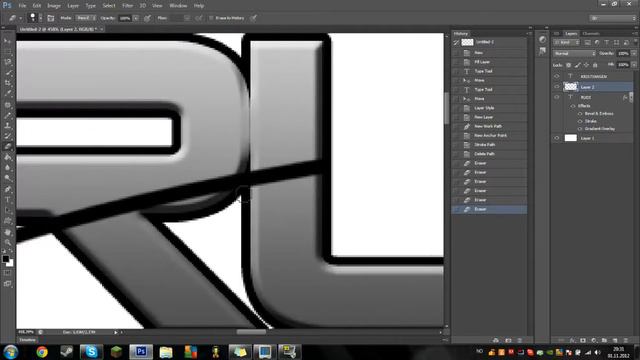The image size is (640, 360).
Task: Click the background color swatch
Action: [x=11, y=263]
